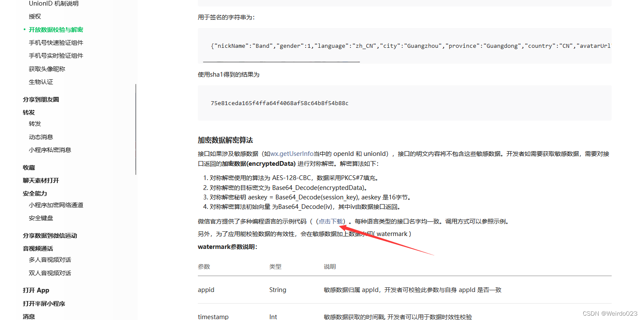644x320 pixels.
Task: Open the 授权 documentation page
Action: tap(34, 16)
